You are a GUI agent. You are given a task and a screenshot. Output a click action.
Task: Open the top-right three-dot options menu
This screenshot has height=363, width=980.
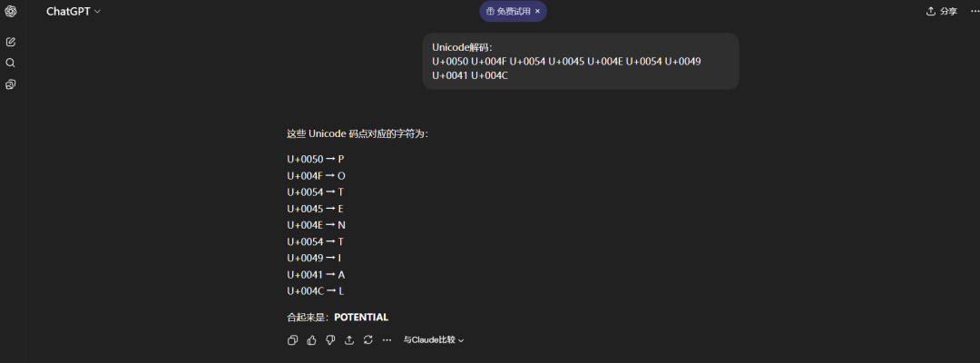(x=975, y=11)
